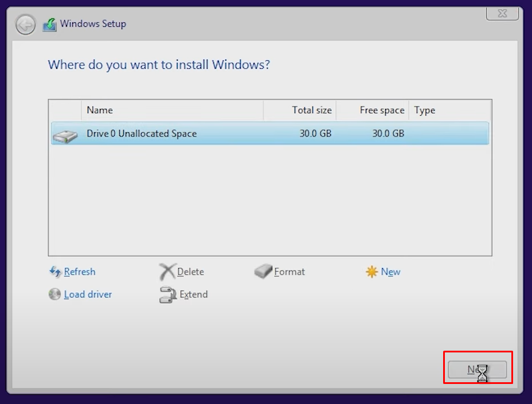
Task: Click the Total size column header
Action: 300,110
